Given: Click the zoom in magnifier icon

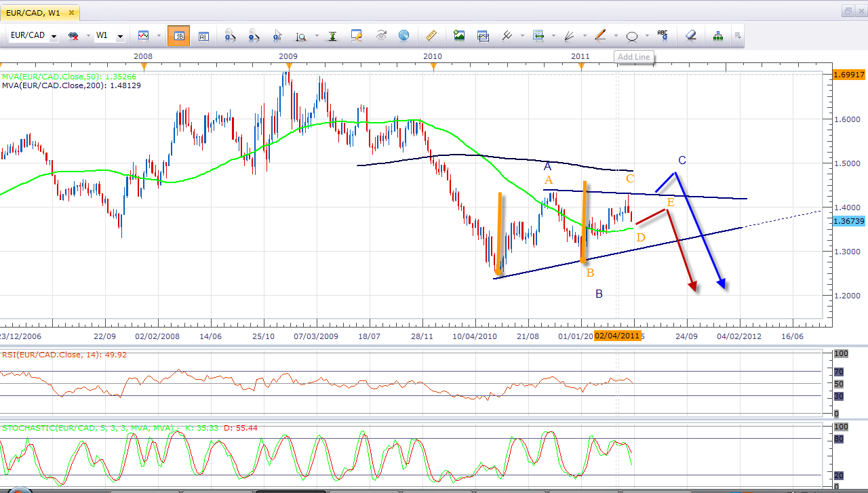Looking at the screenshot, I should tap(229, 36).
